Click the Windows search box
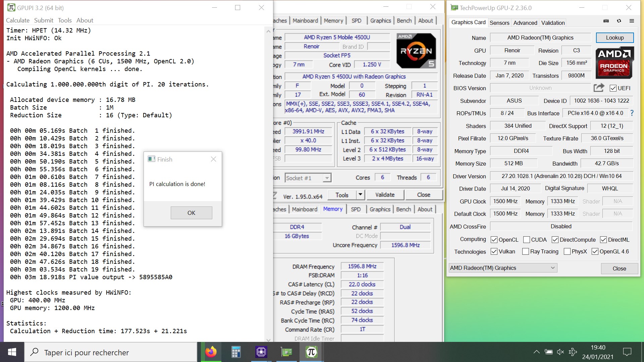Screen dimensions: 644x362 [111, 352]
